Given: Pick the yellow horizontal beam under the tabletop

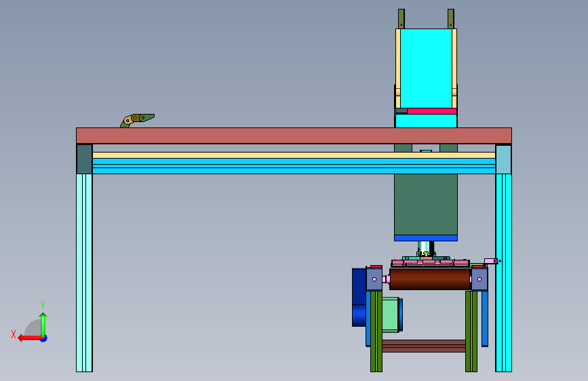Looking at the screenshot, I should [294, 155].
